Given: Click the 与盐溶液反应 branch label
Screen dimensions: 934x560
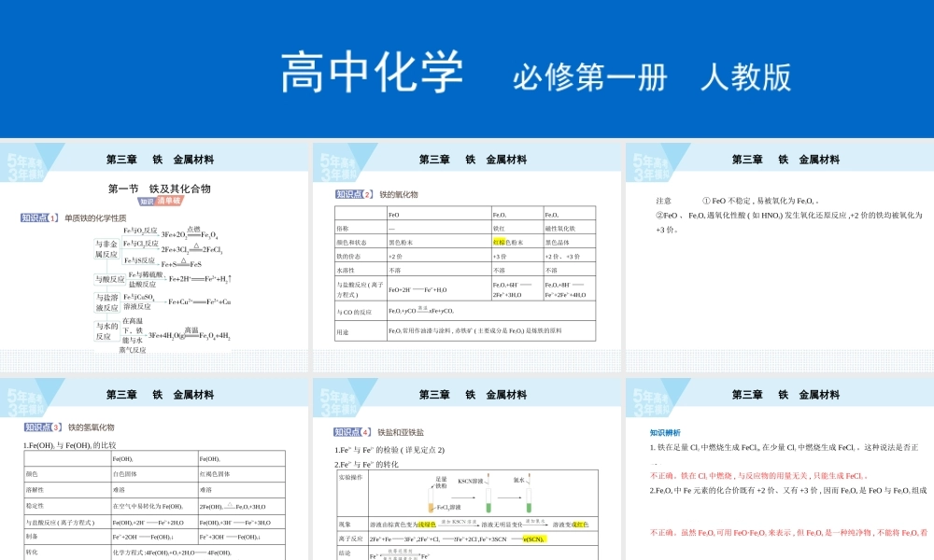Looking at the screenshot, I should pyautogui.click(x=107, y=302).
